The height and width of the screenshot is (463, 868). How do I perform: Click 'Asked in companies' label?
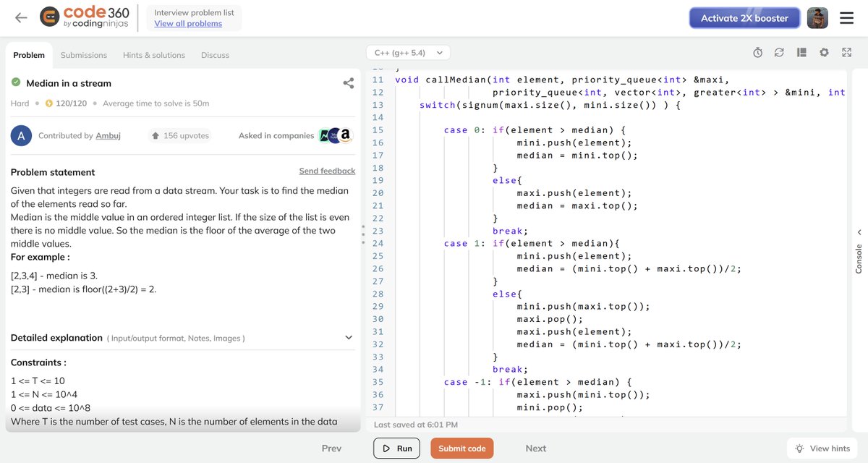pyautogui.click(x=276, y=135)
